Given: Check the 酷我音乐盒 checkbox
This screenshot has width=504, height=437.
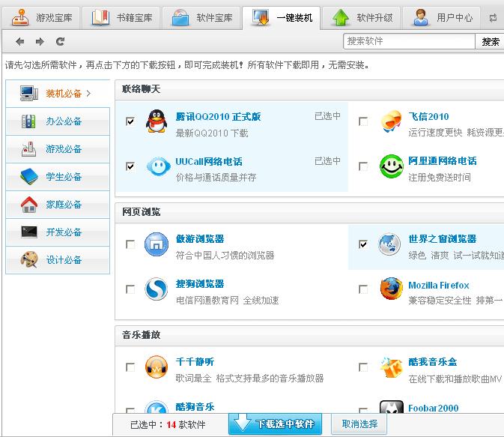Looking at the screenshot, I should click(x=363, y=367).
